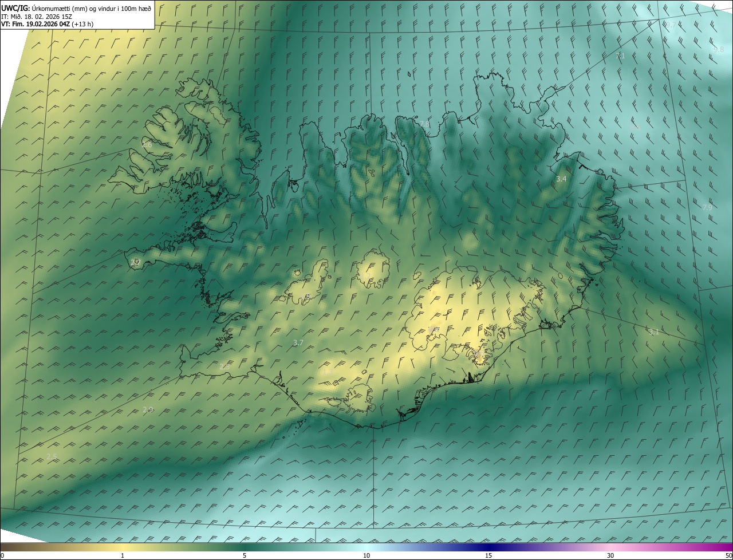Click the 'VT: Fim. 19.02.2026 04Z (+13 h)' line
Viewport: 733px width, 560px height.
click(48, 24)
